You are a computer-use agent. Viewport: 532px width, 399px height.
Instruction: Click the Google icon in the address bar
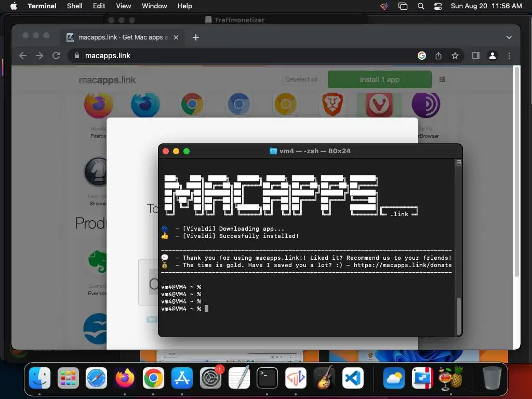click(x=422, y=56)
